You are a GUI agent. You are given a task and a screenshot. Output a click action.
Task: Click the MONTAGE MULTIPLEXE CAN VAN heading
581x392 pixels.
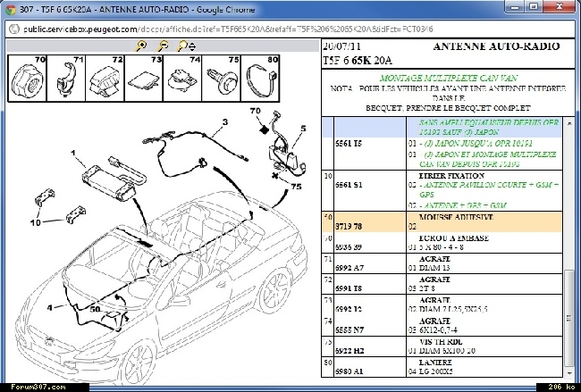pos(449,78)
